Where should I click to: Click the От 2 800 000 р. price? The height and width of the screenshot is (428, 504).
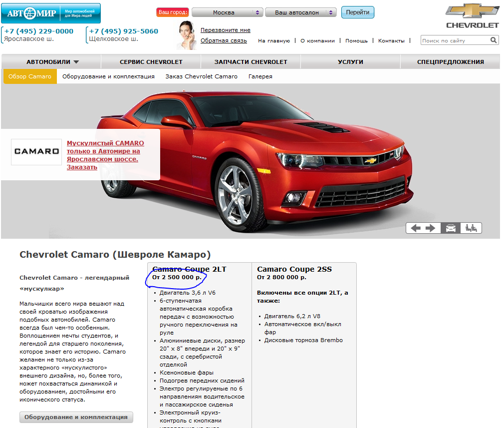tap(281, 277)
